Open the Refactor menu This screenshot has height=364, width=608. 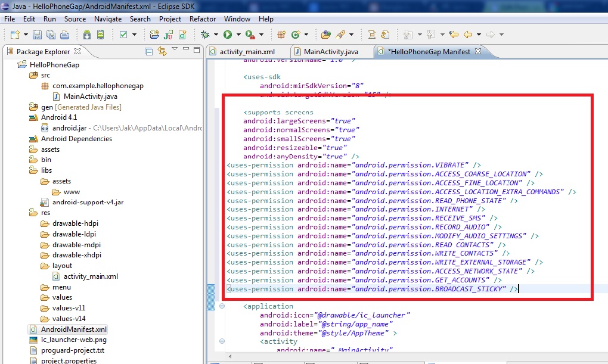coord(203,18)
